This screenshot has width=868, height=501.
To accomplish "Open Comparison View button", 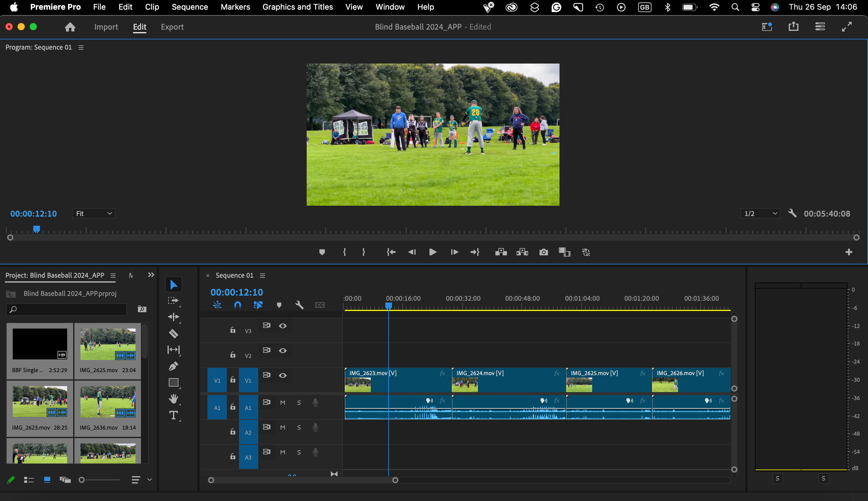I will click(564, 252).
